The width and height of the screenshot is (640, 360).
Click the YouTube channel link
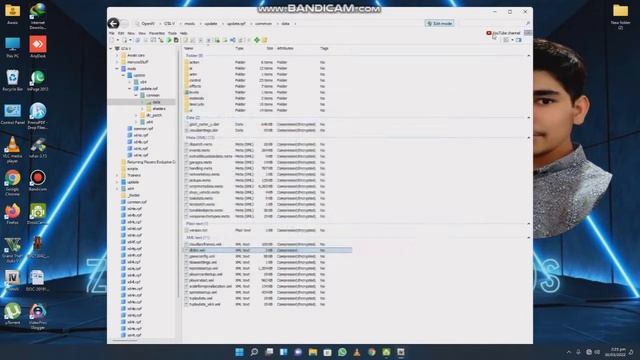point(503,33)
